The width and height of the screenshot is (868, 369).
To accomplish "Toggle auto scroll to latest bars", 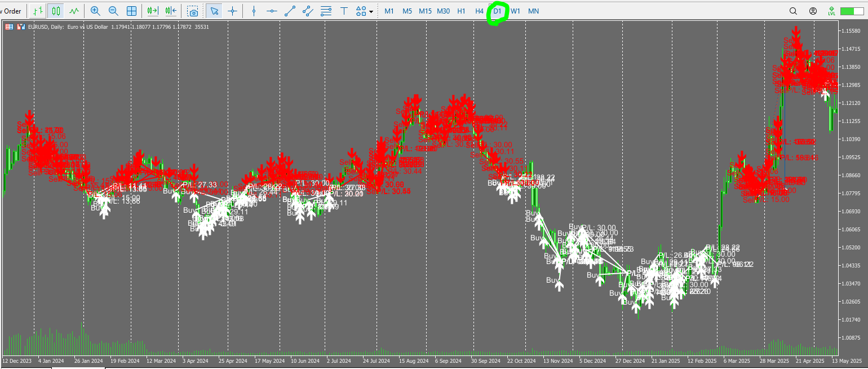I will coord(151,11).
